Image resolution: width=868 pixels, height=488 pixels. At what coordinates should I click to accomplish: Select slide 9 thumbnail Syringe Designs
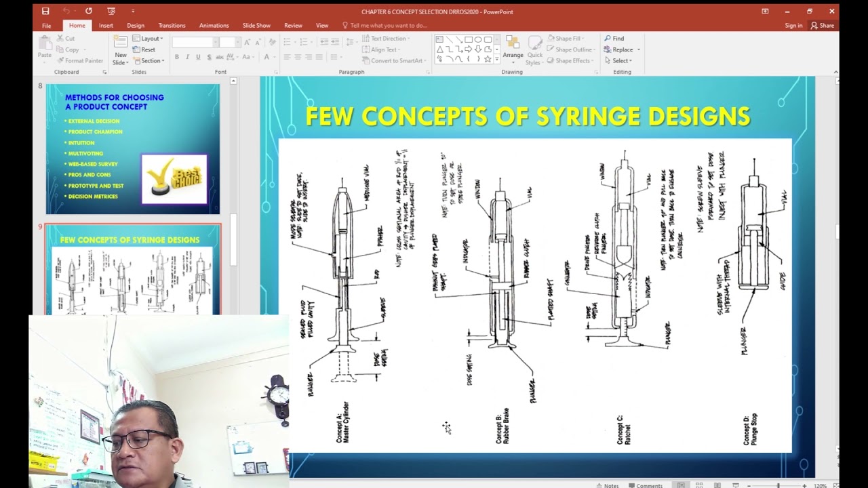coord(133,270)
